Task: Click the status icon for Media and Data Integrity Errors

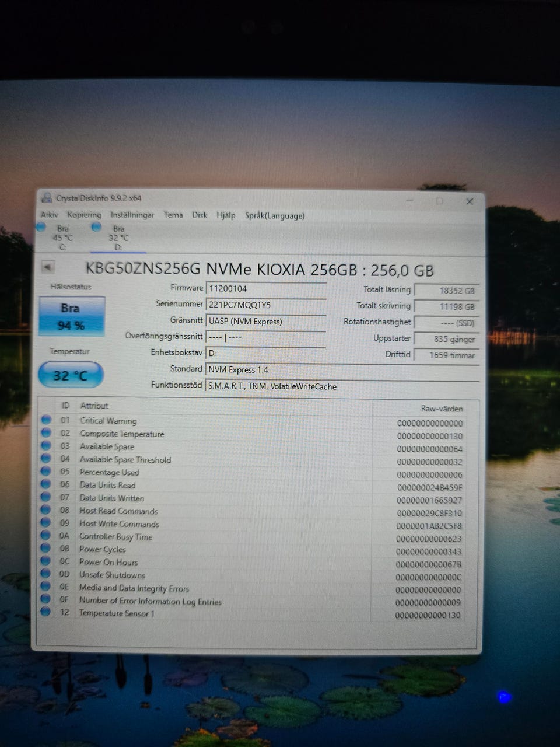Action: click(45, 587)
